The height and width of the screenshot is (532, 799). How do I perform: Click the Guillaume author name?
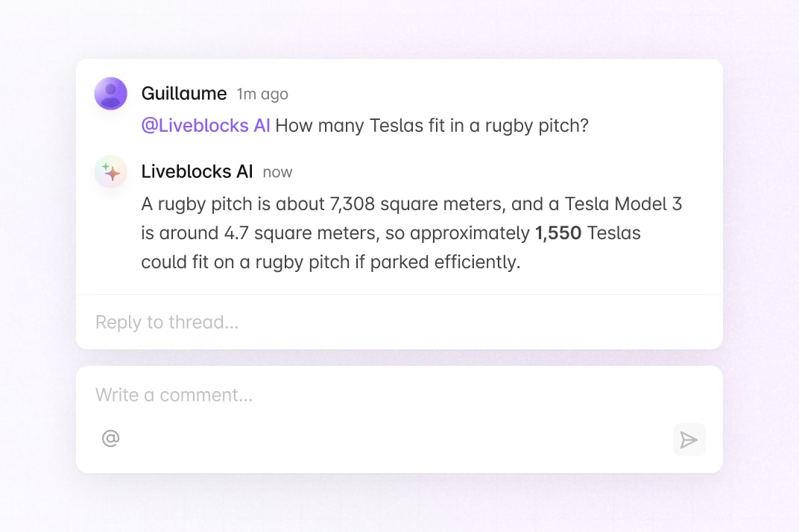[x=183, y=93]
